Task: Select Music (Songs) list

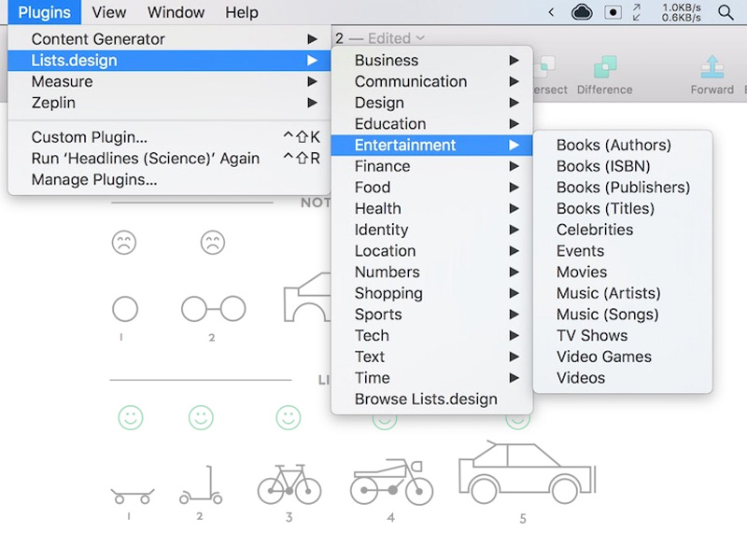Action: (623, 315)
